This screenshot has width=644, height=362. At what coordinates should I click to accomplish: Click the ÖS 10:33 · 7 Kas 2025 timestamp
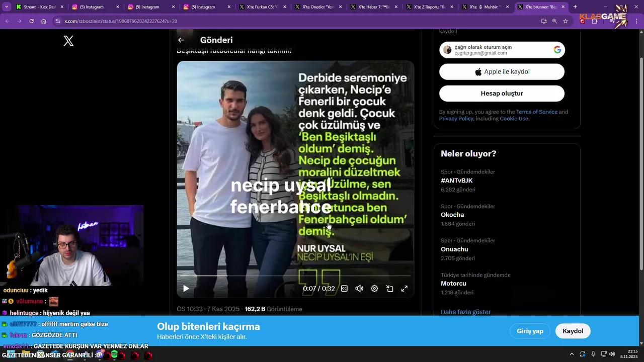tap(208, 309)
